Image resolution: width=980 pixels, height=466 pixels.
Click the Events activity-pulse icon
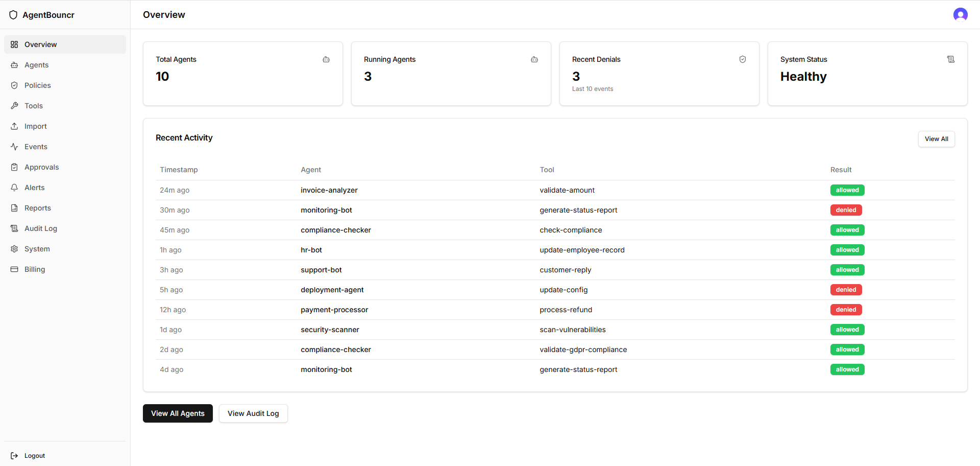[x=14, y=147]
